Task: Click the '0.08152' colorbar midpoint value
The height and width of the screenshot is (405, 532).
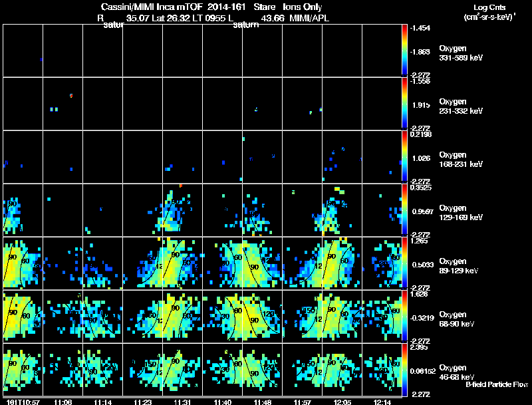Action: coord(423,371)
